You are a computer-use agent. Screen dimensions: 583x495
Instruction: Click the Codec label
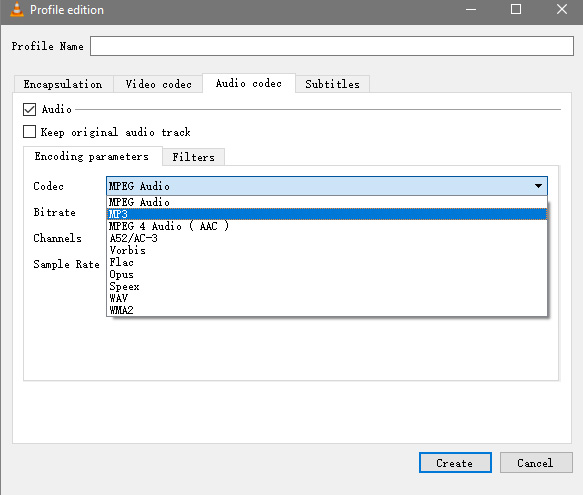click(x=48, y=186)
